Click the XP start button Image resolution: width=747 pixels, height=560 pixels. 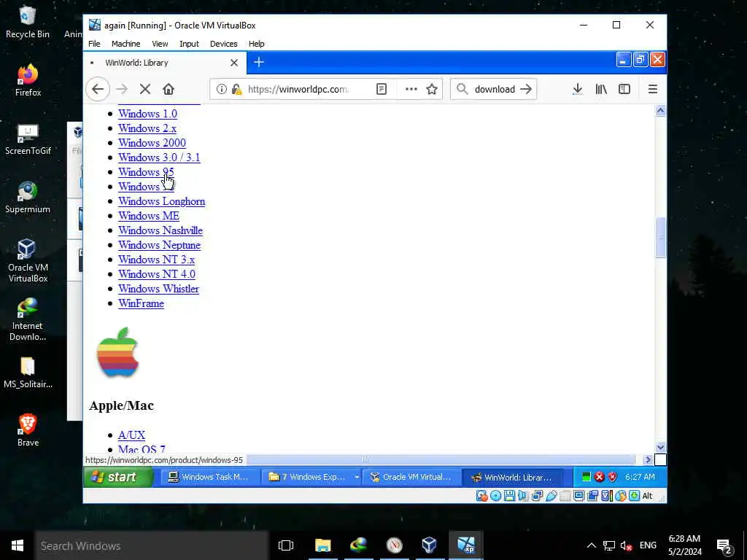click(x=119, y=477)
